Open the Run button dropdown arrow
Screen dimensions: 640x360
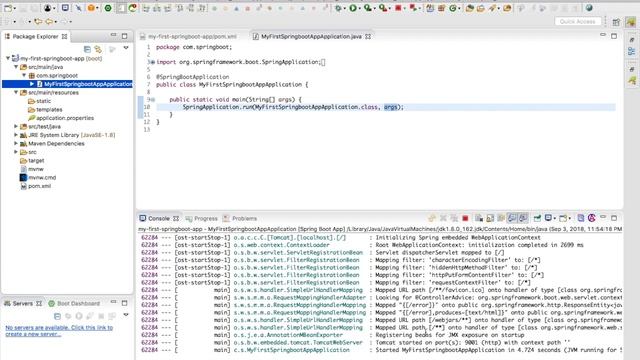click(x=360, y=8)
